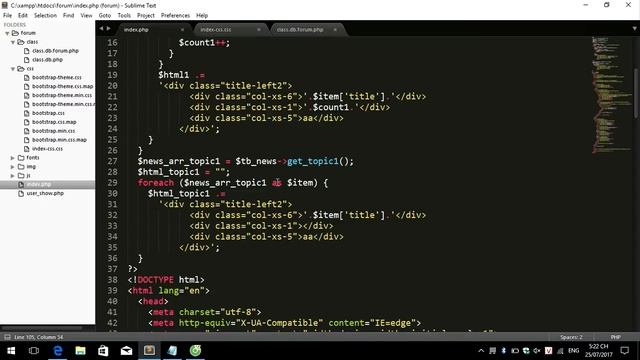Expand the fonts folder
This screenshot has width=640, height=360.
click(13, 158)
